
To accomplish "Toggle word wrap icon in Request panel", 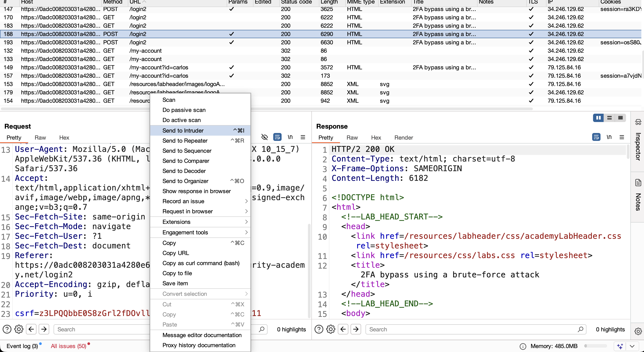I will [277, 137].
